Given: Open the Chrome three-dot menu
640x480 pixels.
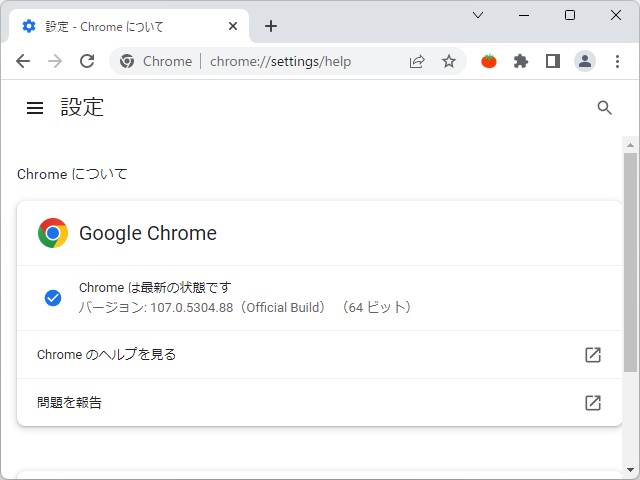Looking at the screenshot, I should tap(617, 62).
